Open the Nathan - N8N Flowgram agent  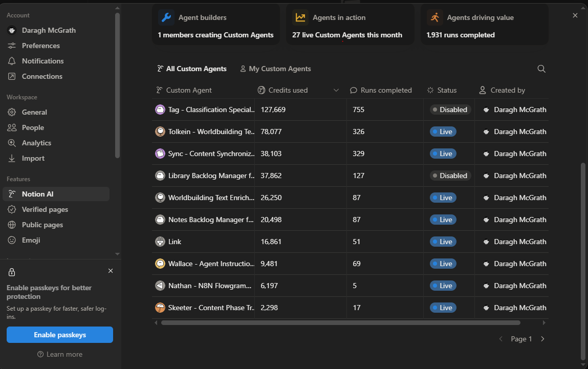pyautogui.click(x=210, y=286)
